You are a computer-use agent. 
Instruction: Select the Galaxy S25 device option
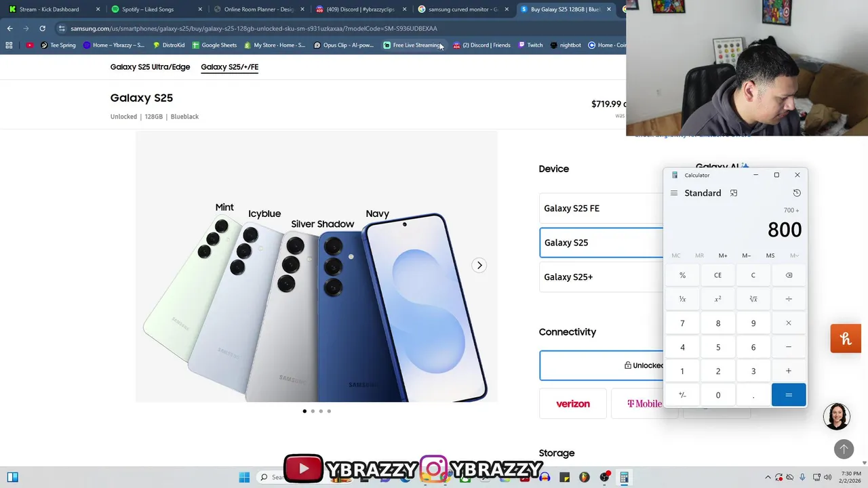pos(601,243)
